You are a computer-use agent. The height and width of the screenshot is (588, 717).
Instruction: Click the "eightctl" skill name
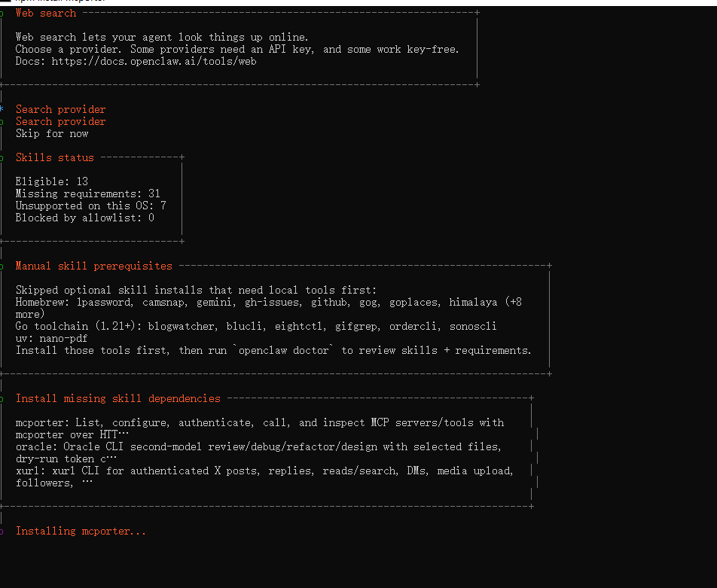pos(300,327)
